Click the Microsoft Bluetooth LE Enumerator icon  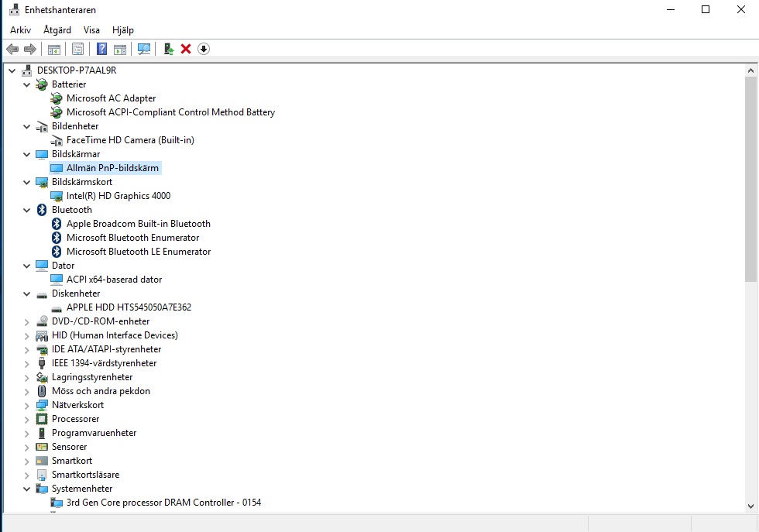point(57,252)
